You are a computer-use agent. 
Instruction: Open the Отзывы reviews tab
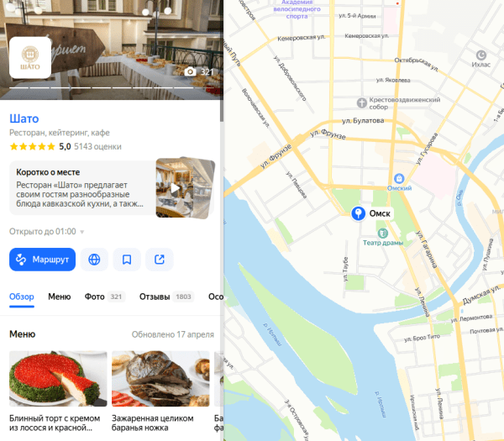(x=166, y=297)
